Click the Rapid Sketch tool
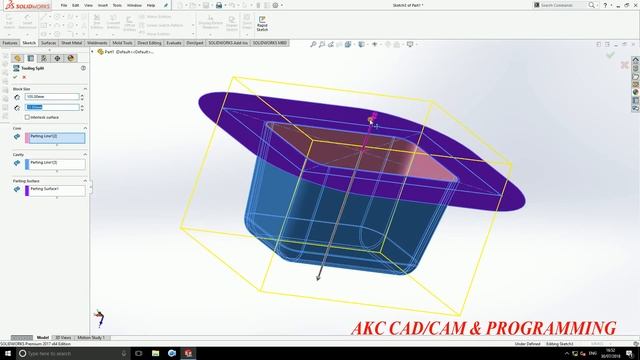 [x=262, y=24]
